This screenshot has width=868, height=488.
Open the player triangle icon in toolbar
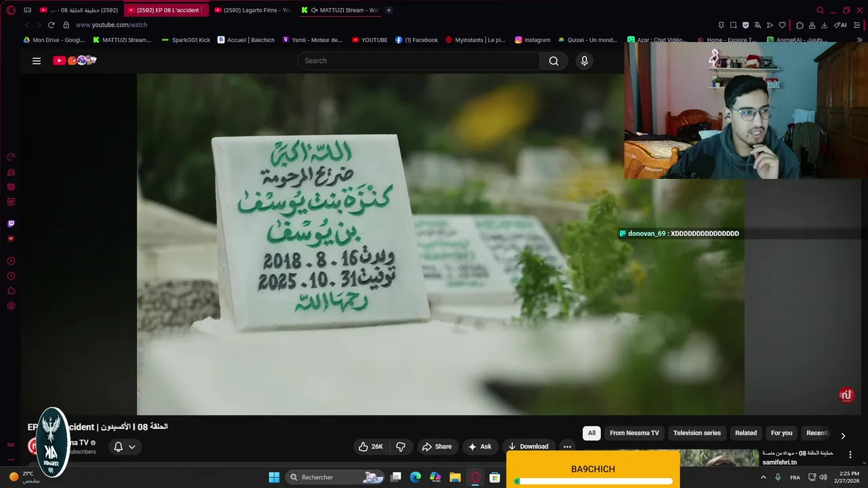click(770, 25)
